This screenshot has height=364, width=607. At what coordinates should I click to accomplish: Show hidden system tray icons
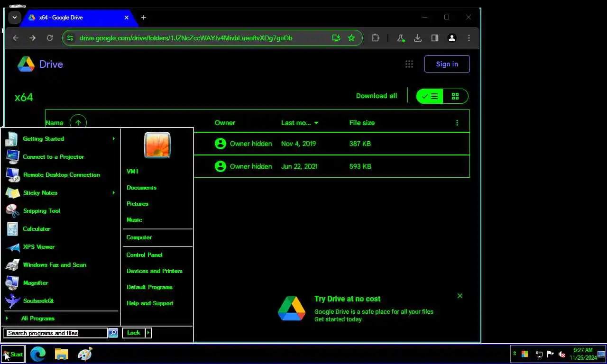point(515,354)
